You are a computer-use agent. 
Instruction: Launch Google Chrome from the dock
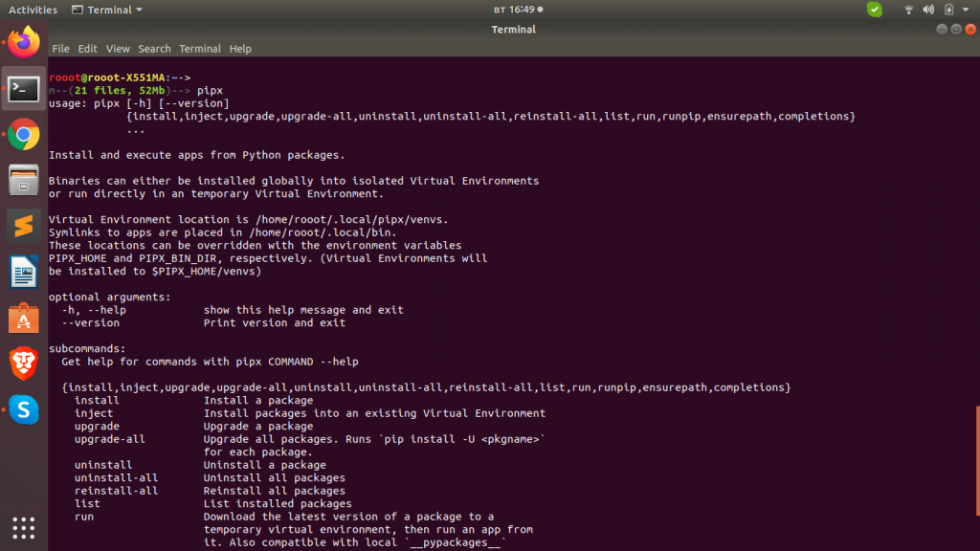coord(24,134)
